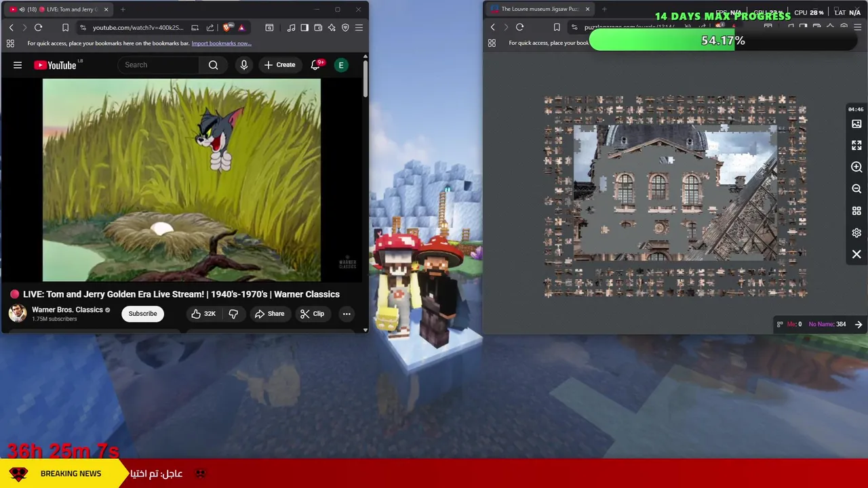Dislike the Tom and Jerry video
The image size is (868, 488).
[233, 314]
